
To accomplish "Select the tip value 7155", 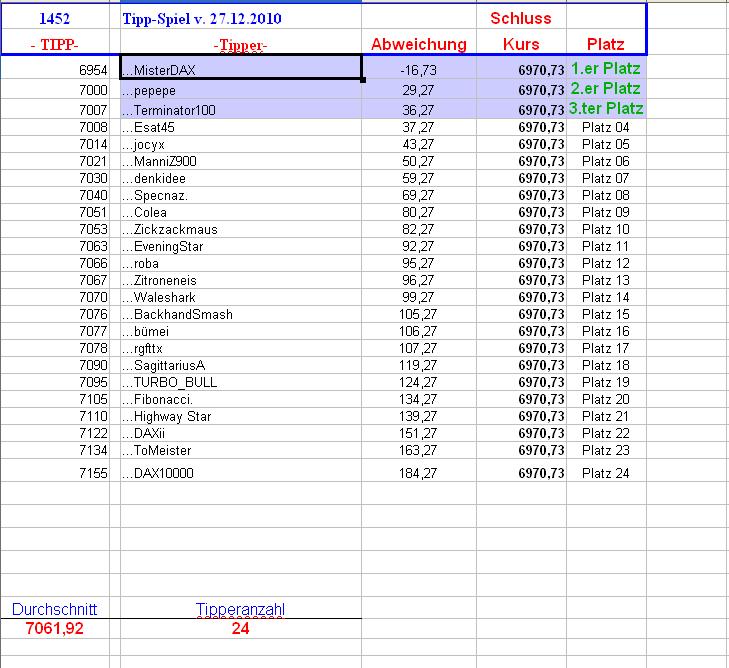I will [x=55, y=470].
